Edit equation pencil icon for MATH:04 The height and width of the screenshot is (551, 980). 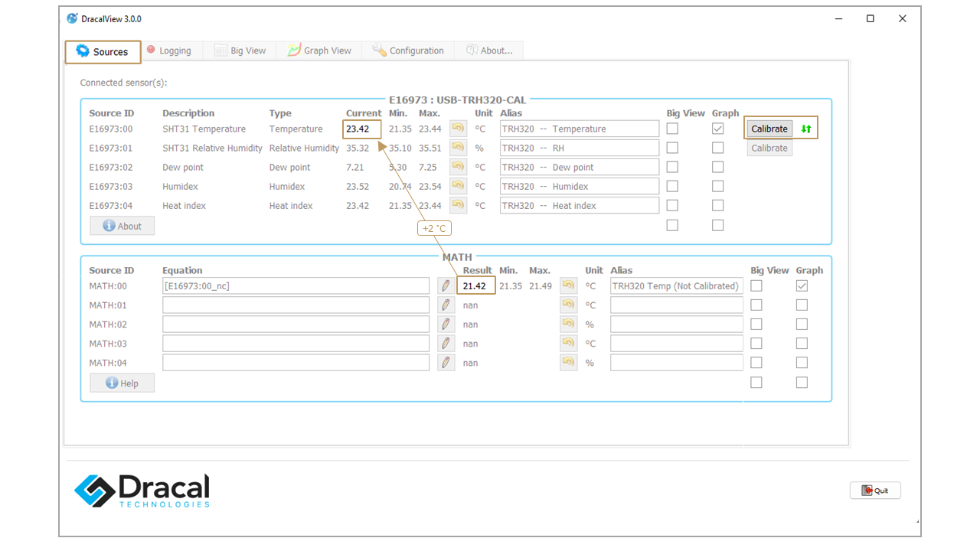pyautogui.click(x=446, y=362)
